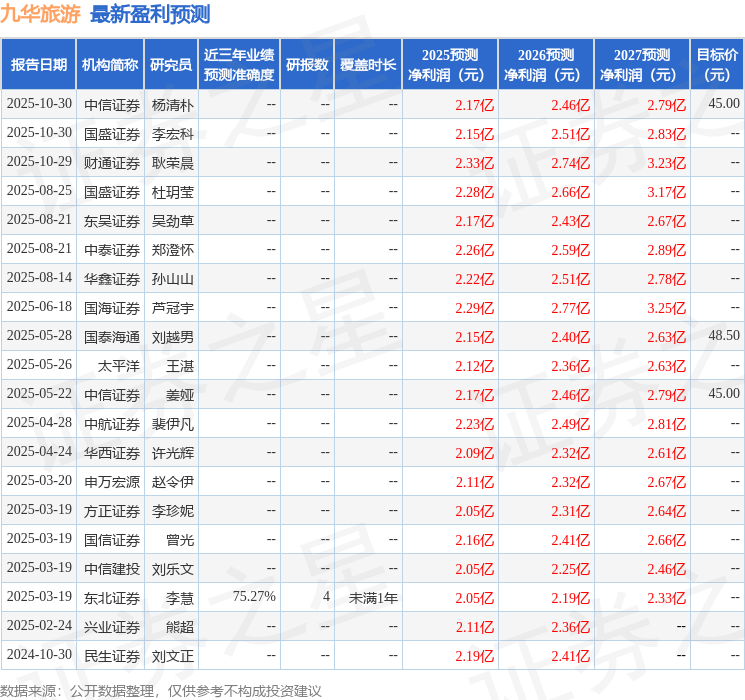Click 2.19亿 in 东北证券 row
The height and width of the screenshot is (700, 745).
[571, 598]
